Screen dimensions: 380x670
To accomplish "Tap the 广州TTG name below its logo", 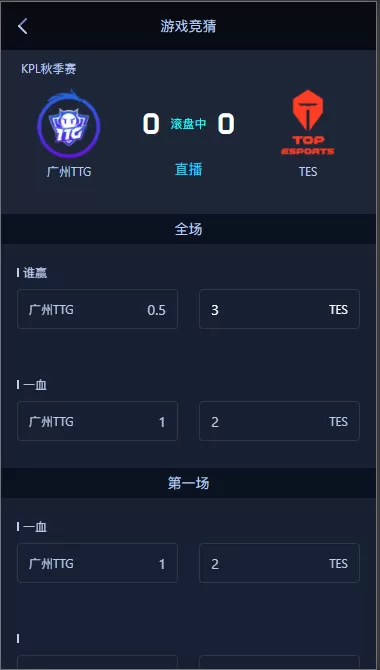I will point(69,172).
